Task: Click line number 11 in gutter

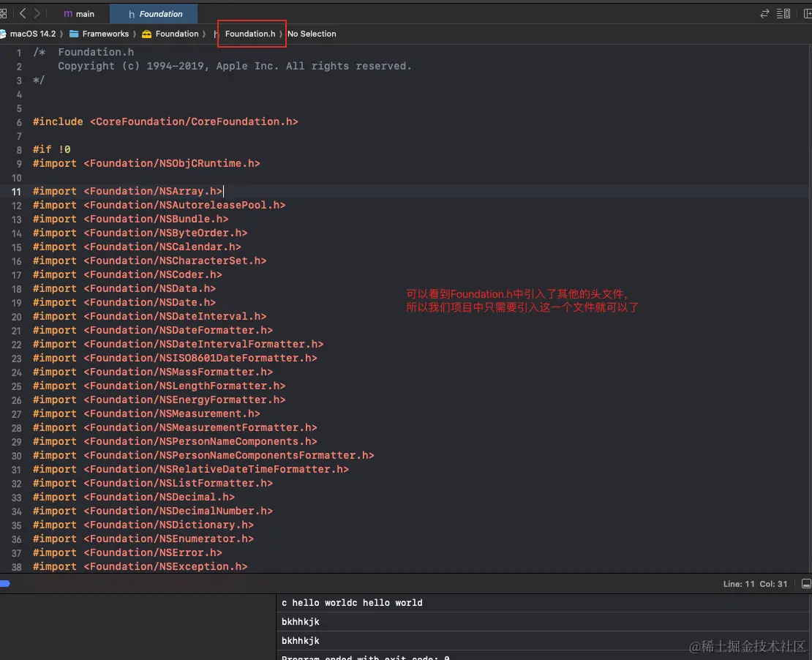Action: [16, 192]
